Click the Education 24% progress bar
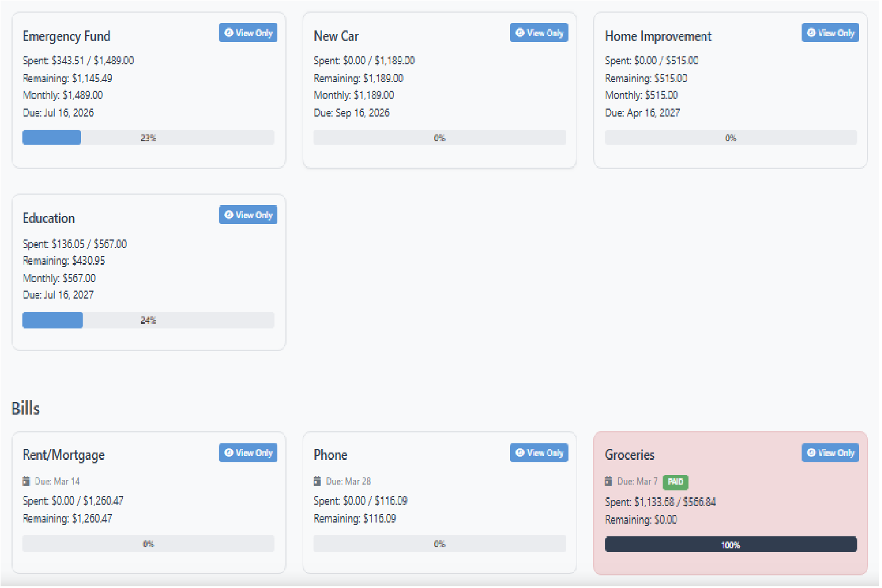Image resolution: width=882 pixels, height=588 pixels. [x=148, y=320]
